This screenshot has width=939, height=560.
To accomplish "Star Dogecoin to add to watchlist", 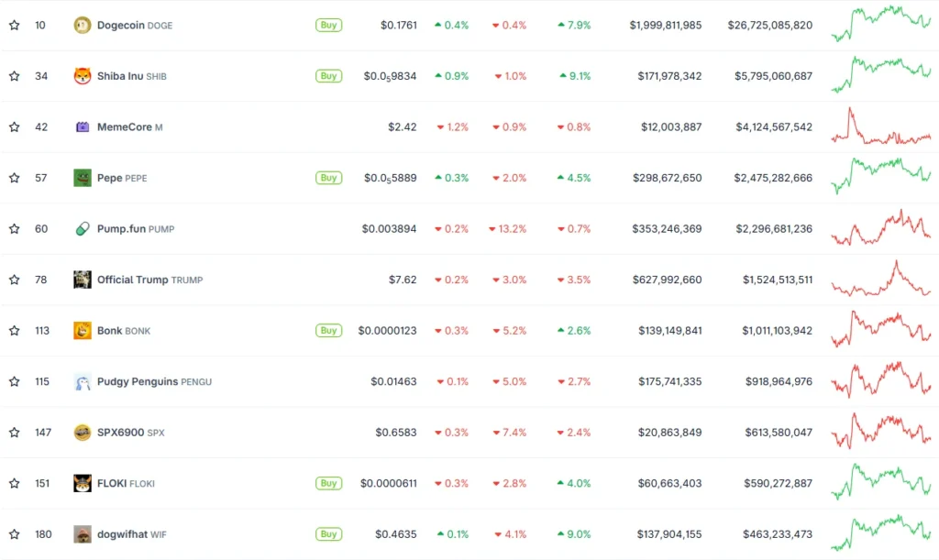I will (15, 25).
